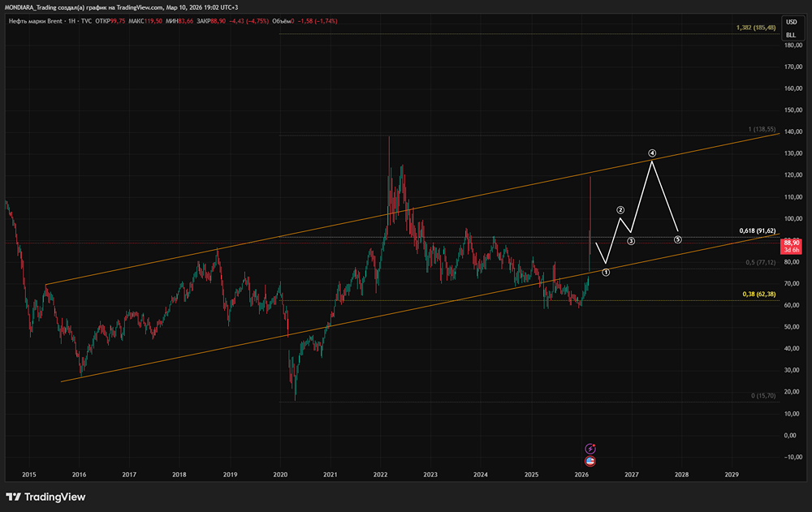The image size is (812, 512).
Task: Click the purple lightning news event icon
Action: point(590,449)
